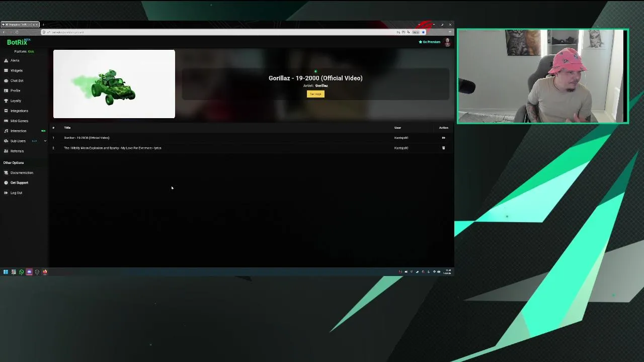The image size is (644, 362).
Task: Open the Referrals page
Action: (17, 151)
